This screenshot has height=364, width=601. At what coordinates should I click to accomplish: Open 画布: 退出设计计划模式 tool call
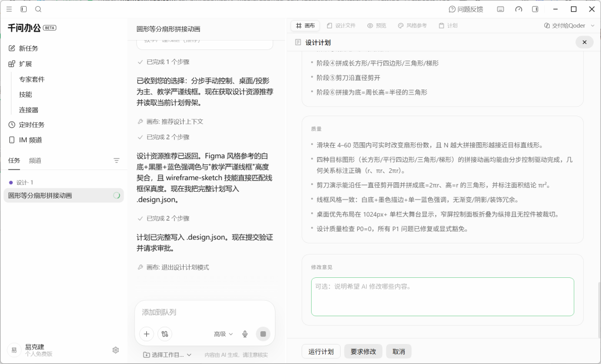(173, 267)
